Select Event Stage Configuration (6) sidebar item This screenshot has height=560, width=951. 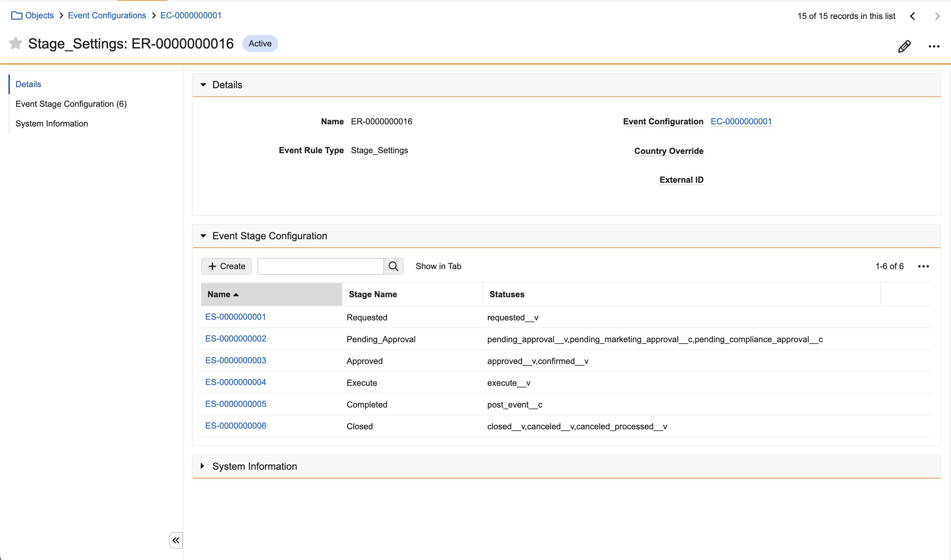tap(71, 104)
